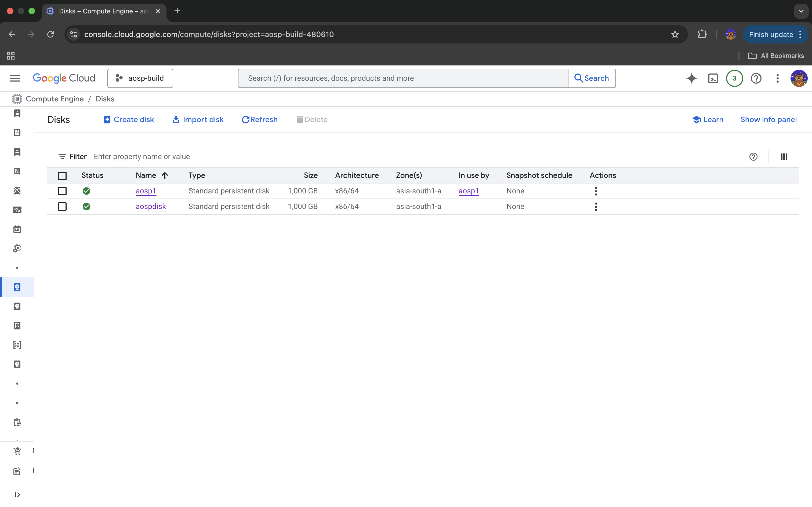Screen dimensions: 812x507
Task: Check the select-all disks checkbox
Action: [62, 175]
